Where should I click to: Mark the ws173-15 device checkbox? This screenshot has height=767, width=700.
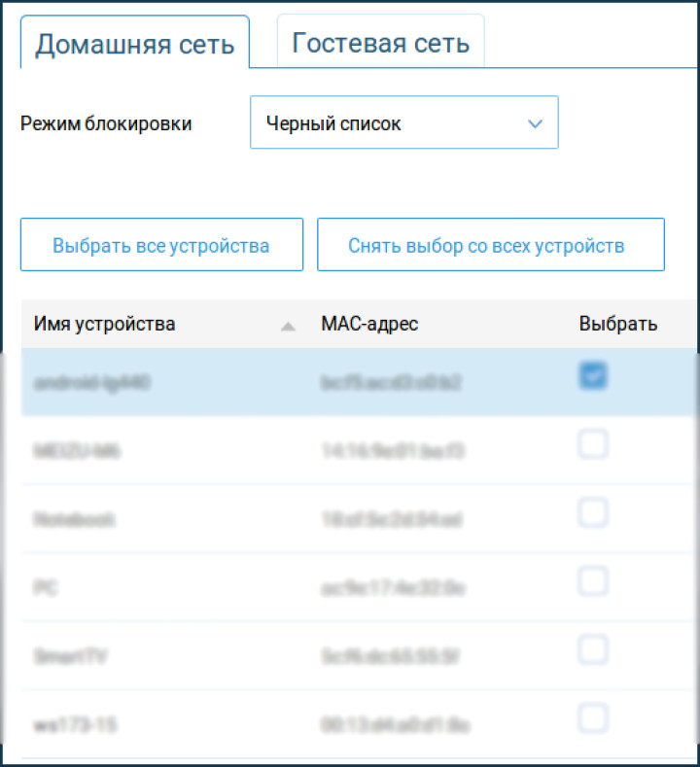coord(593,719)
